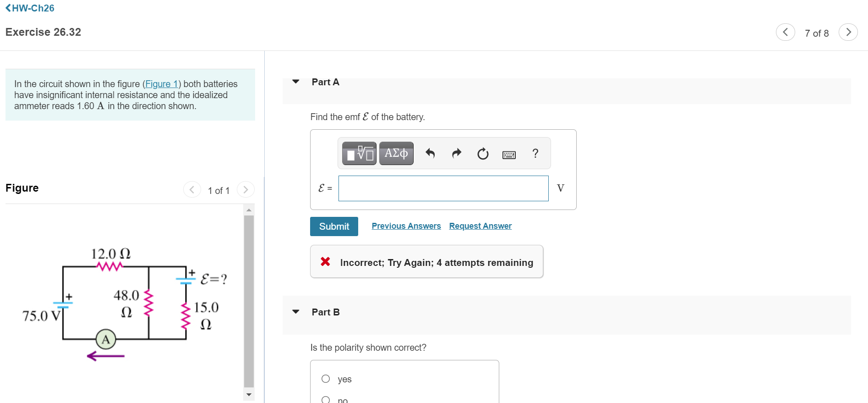
Task: Go back to HW-Ch26
Action: tap(30, 8)
